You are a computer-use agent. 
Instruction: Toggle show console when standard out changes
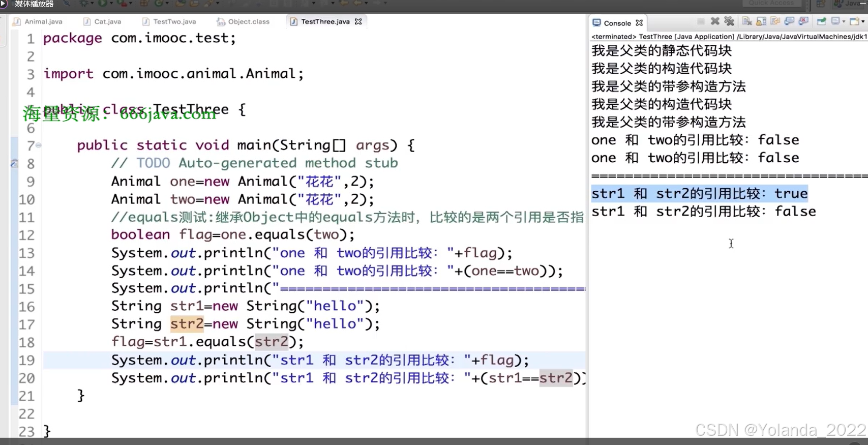click(789, 21)
